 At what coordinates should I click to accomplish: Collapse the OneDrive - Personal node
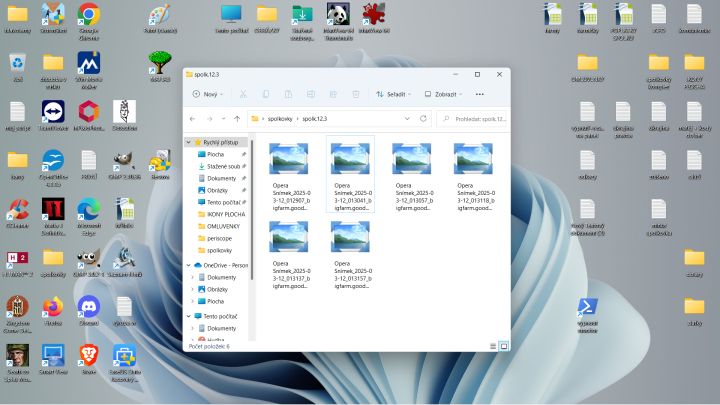click(188, 265)
